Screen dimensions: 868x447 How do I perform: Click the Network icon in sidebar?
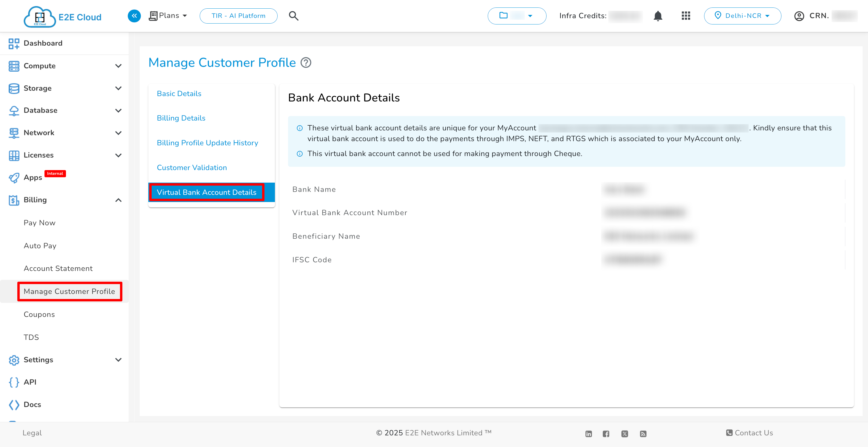(x=14, y=133)
